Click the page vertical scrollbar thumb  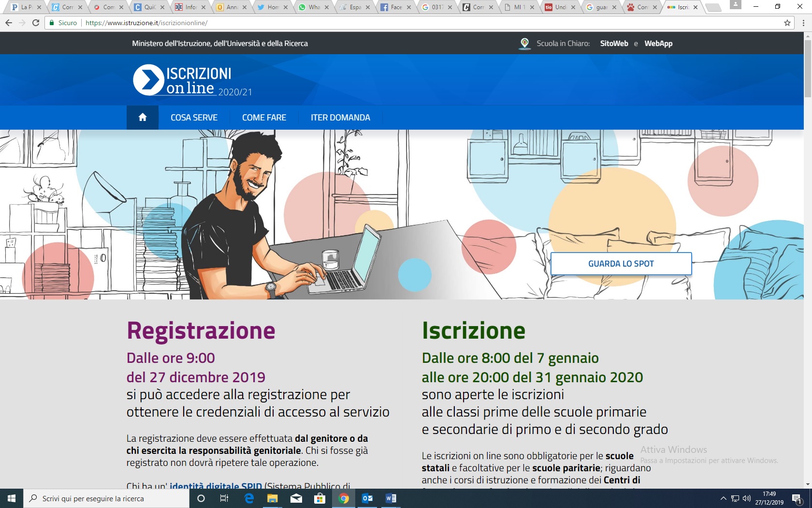pyautogui.click(x=808, y=69)
